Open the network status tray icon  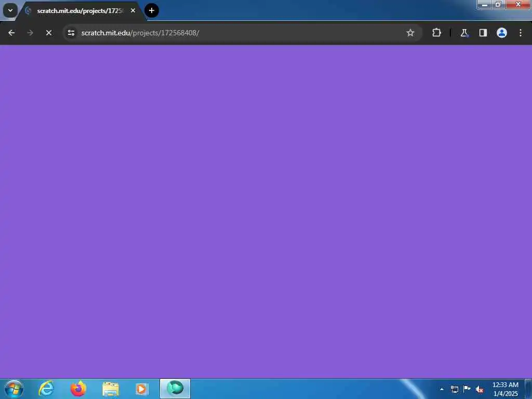tap(454, 389)
